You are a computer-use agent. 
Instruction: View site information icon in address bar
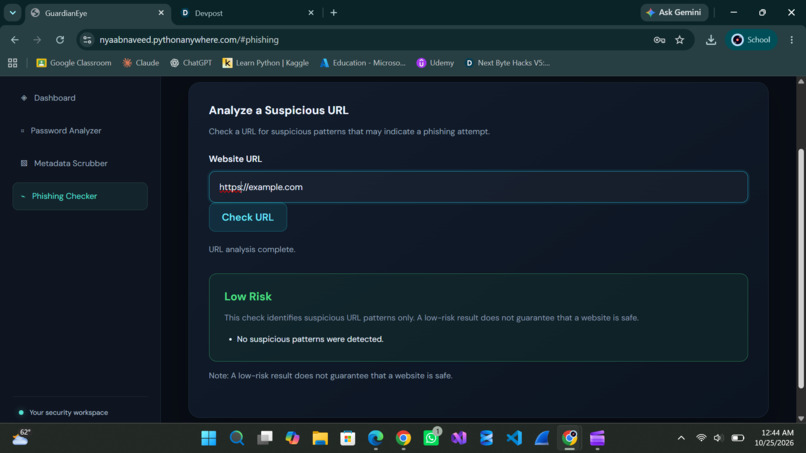tap(87, 40)
